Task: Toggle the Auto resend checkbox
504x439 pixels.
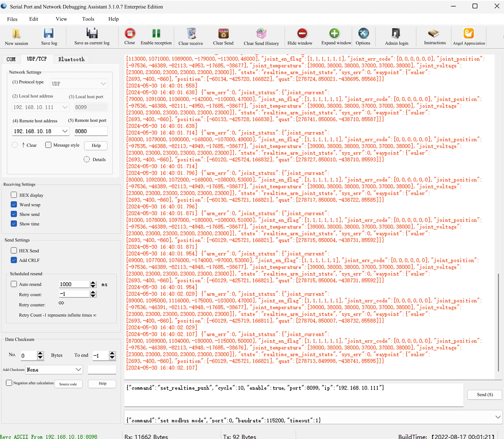Action: [14, 284]
